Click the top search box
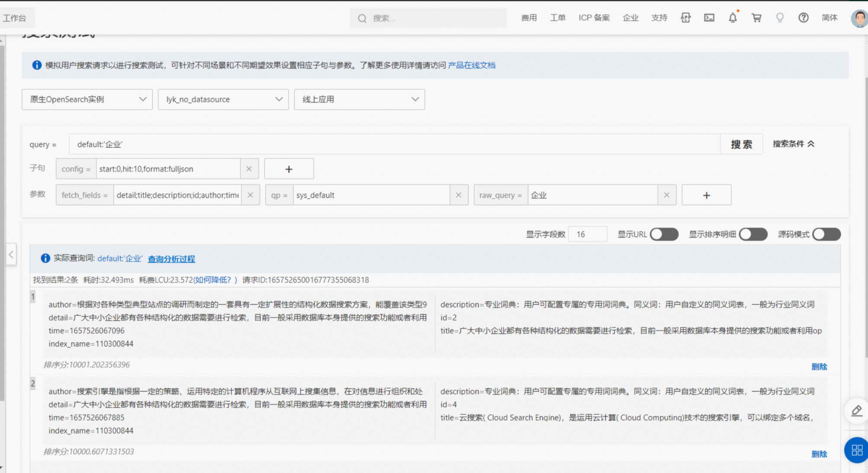The height and width of the screenshot is (473, 868). pyautogui.click(x=428, y=18)
